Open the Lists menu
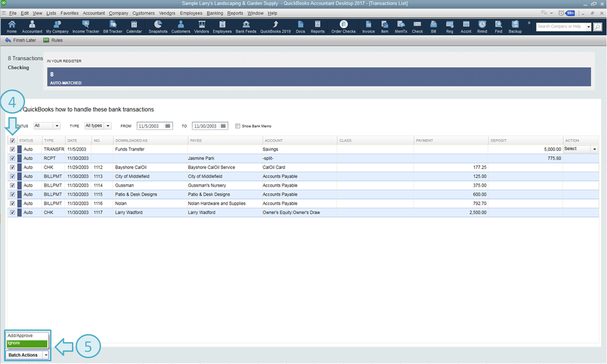 tap(51, 13)
